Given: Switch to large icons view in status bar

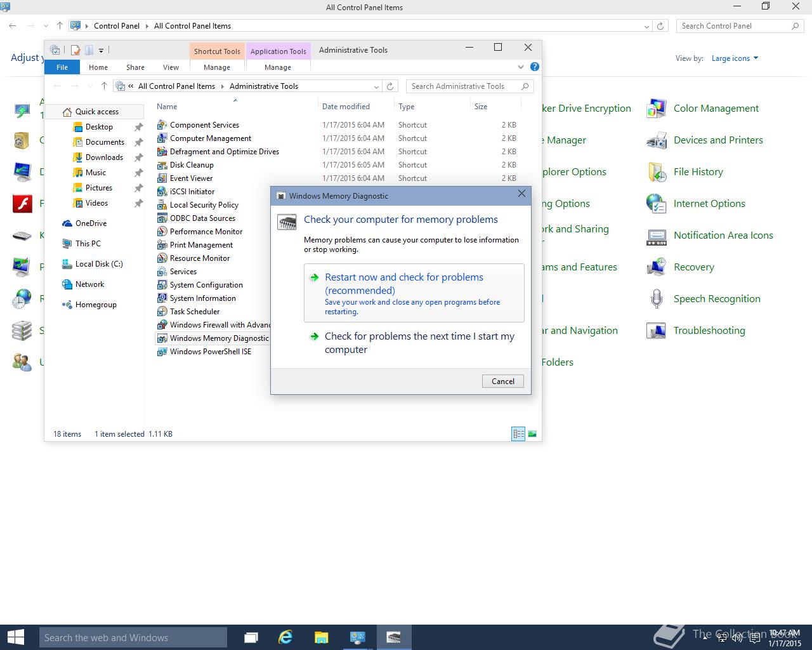Looking at the screenshot, I should 532,434.
